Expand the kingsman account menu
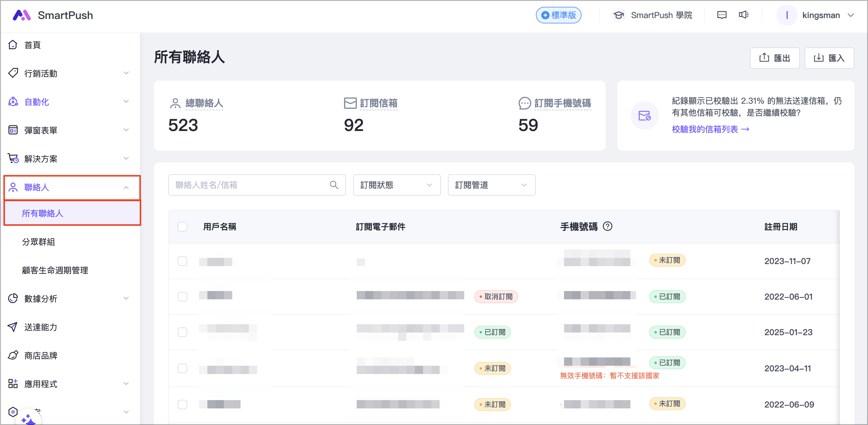Image resolution: width=868 pixels, height=425 pixels. pos(851,15)
